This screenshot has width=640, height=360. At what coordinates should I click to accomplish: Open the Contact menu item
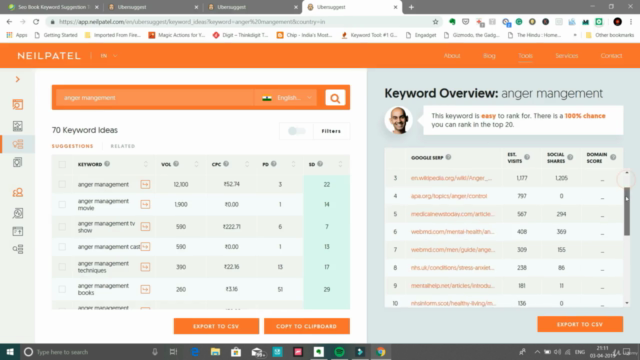611,56
